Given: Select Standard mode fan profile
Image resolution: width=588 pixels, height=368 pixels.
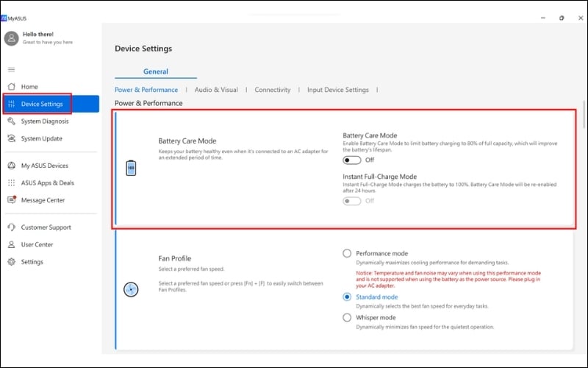Looking at the screenshot, I should click(x=347, y=297).
